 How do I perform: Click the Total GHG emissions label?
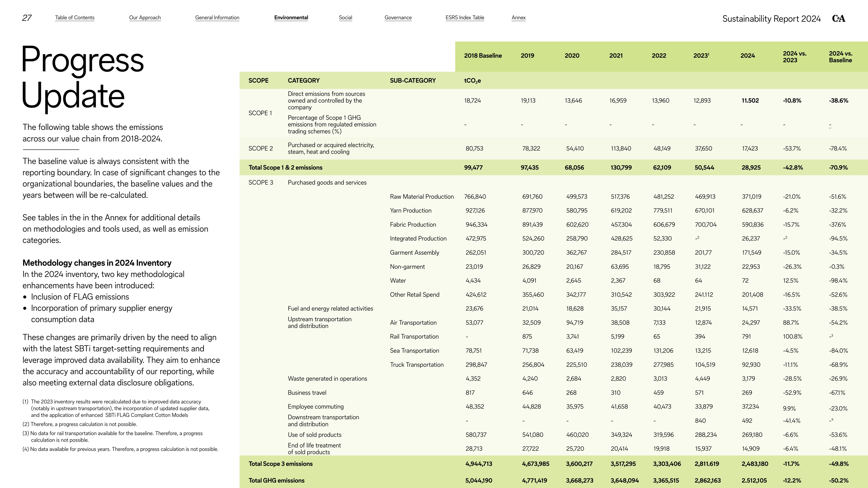[x=276, y=481]
